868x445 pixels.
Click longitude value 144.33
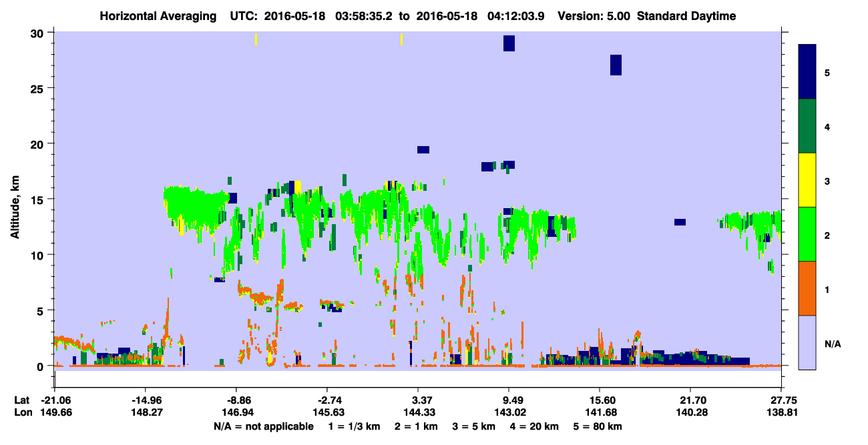coord(418,413)
